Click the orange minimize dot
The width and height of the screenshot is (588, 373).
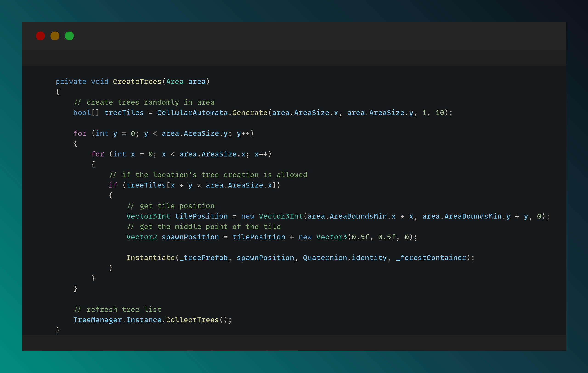point(55,36)
